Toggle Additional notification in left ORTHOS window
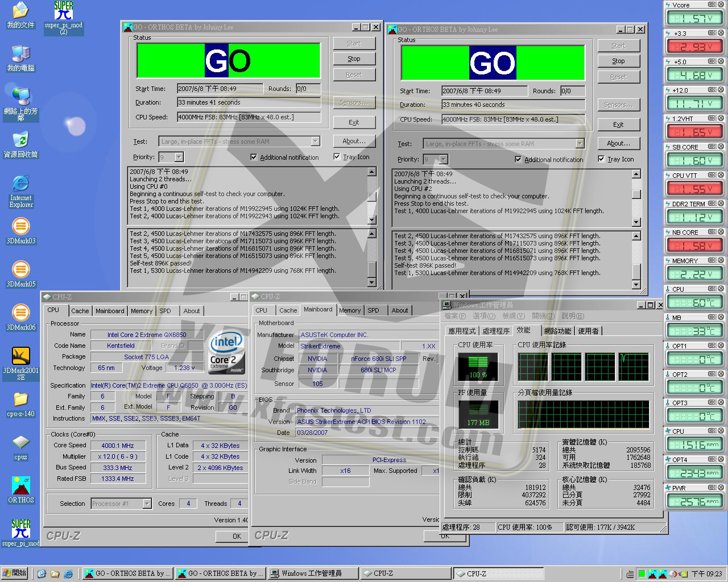728x582 pixels. point(284,157)
